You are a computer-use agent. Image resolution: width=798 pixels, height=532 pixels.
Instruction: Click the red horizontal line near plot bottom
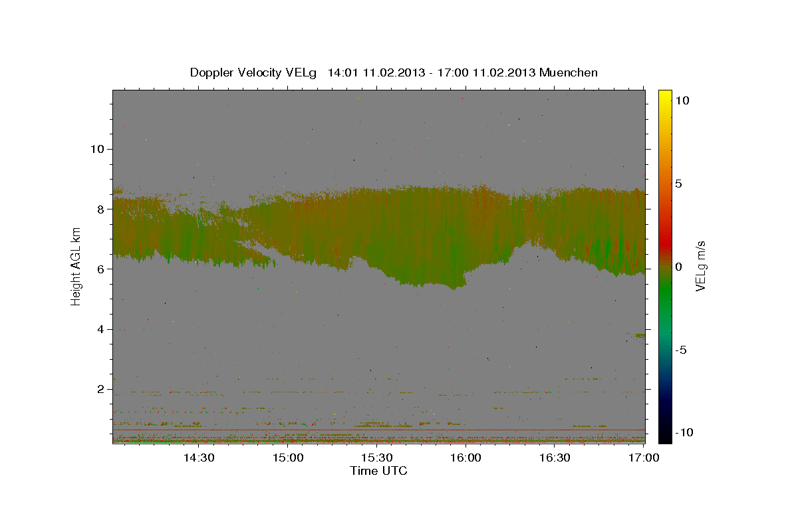[378, 430]
